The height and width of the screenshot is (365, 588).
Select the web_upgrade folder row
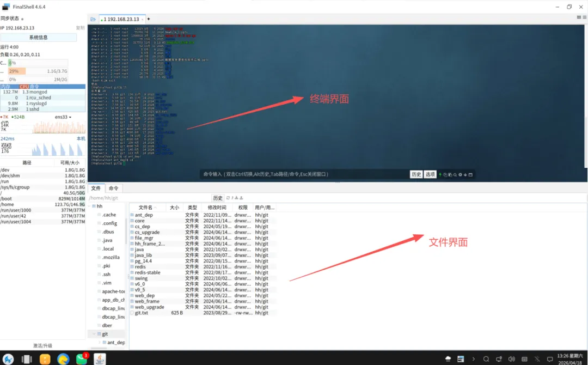tap(203, 307)
